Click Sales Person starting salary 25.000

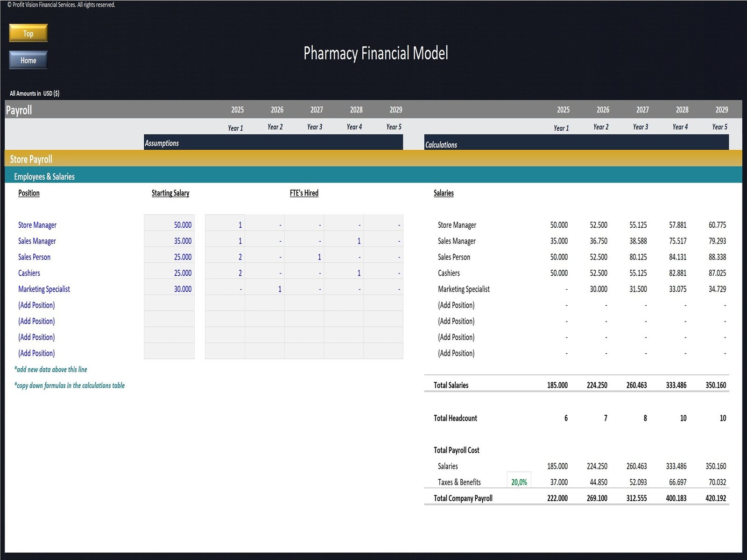pos(169,257)
